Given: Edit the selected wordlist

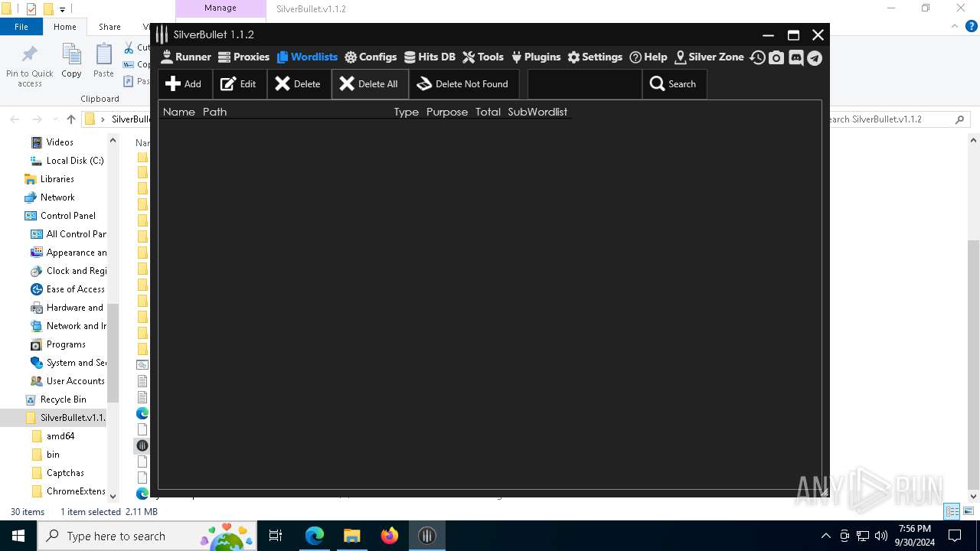Looking at the screenshot, I should [240, 84].
